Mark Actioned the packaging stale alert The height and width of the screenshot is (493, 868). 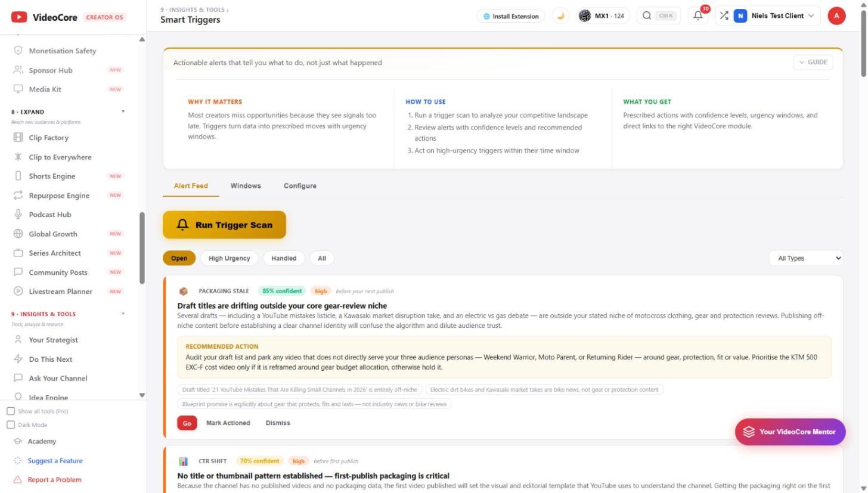click(x=228, y=423)
